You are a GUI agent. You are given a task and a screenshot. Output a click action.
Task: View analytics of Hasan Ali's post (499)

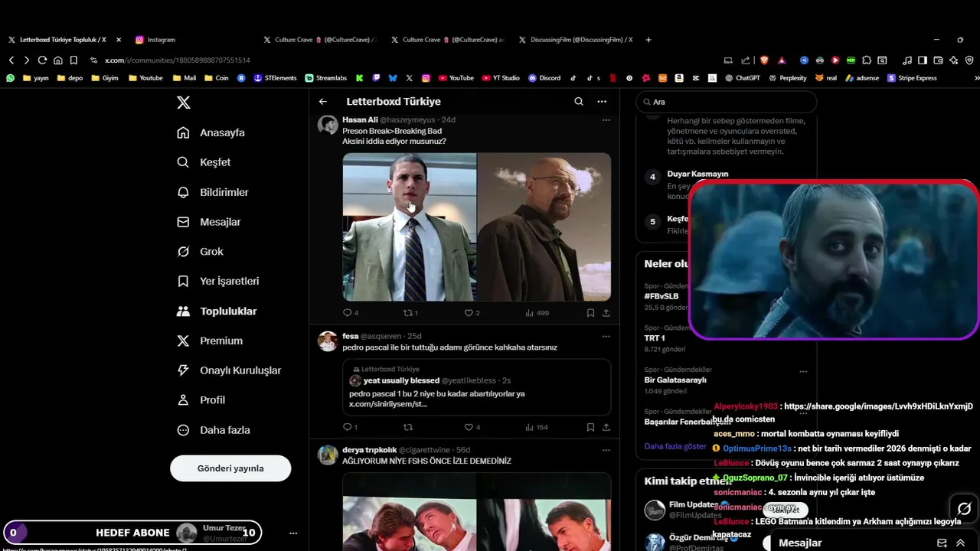click(x=537, y=313)
